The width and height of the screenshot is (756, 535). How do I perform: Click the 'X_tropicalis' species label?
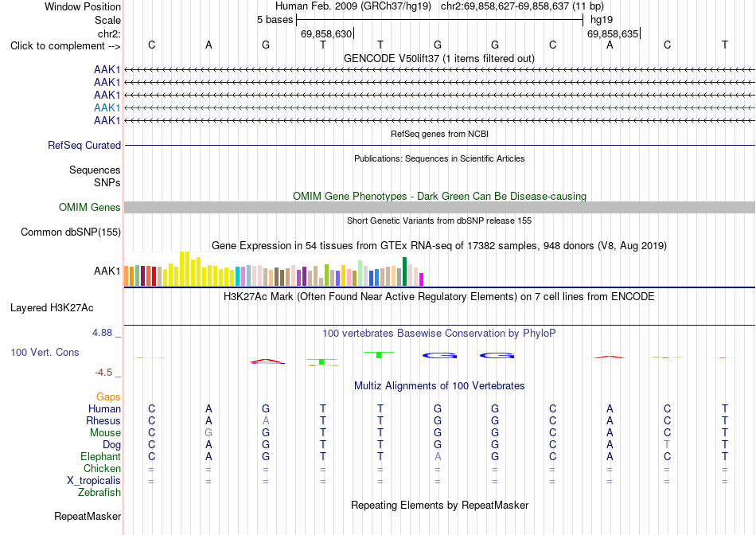pyautogui.click(x=94, y=481)
